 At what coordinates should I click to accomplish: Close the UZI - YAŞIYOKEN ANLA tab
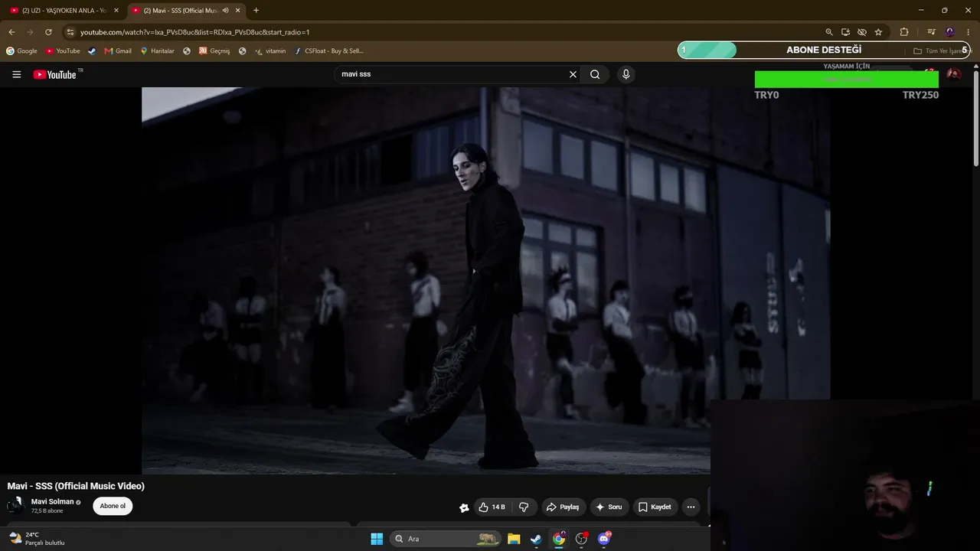(x=116, y=11)
